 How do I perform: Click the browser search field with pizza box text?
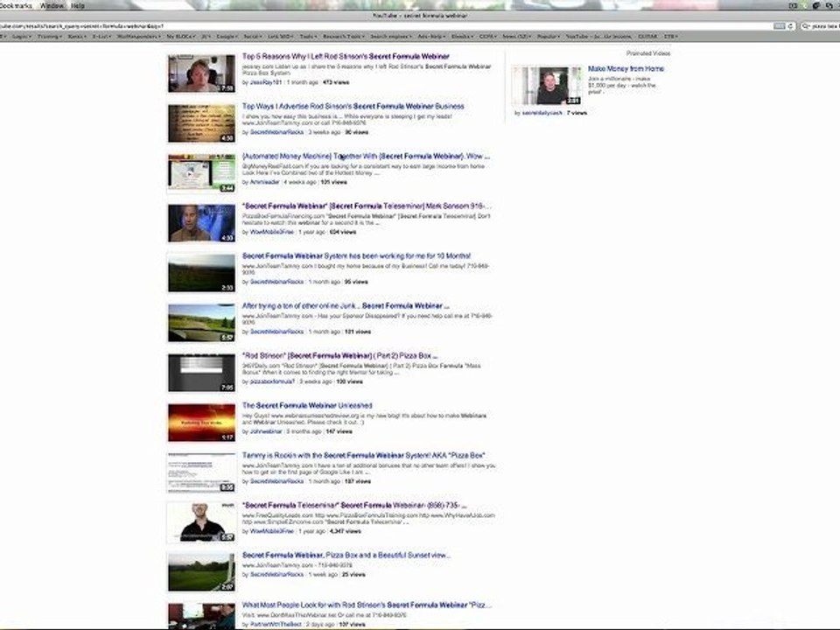coord(821,25)
